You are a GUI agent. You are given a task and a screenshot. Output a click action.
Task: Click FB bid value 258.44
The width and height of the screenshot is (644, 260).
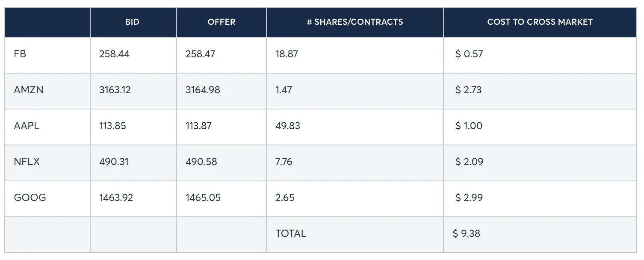114,54
